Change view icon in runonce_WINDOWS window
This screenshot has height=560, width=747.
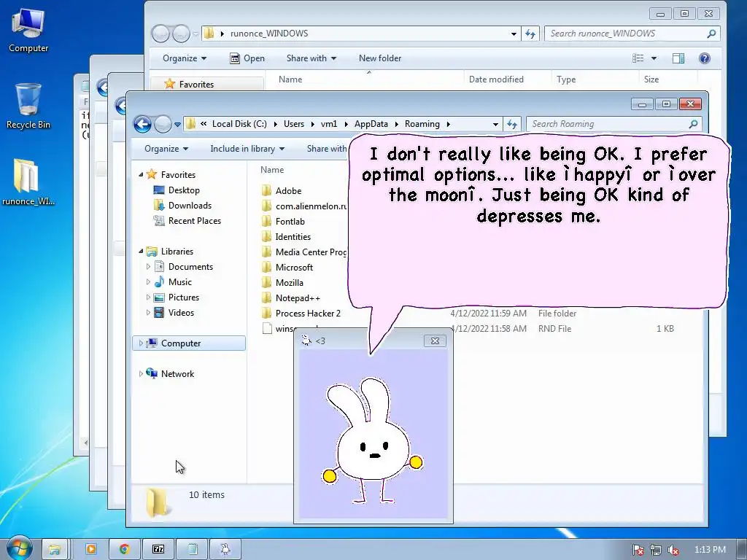coord(638,58)
